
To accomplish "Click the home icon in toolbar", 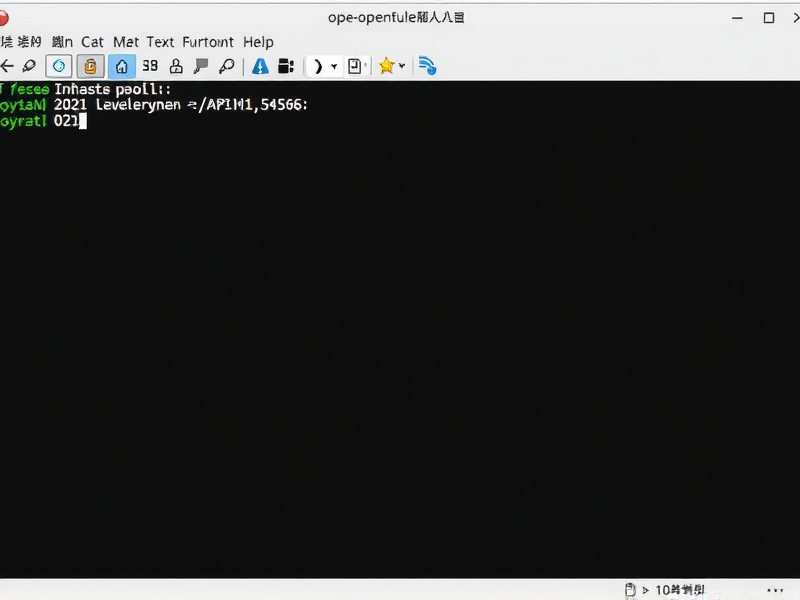I will click(x=121, y=66).
